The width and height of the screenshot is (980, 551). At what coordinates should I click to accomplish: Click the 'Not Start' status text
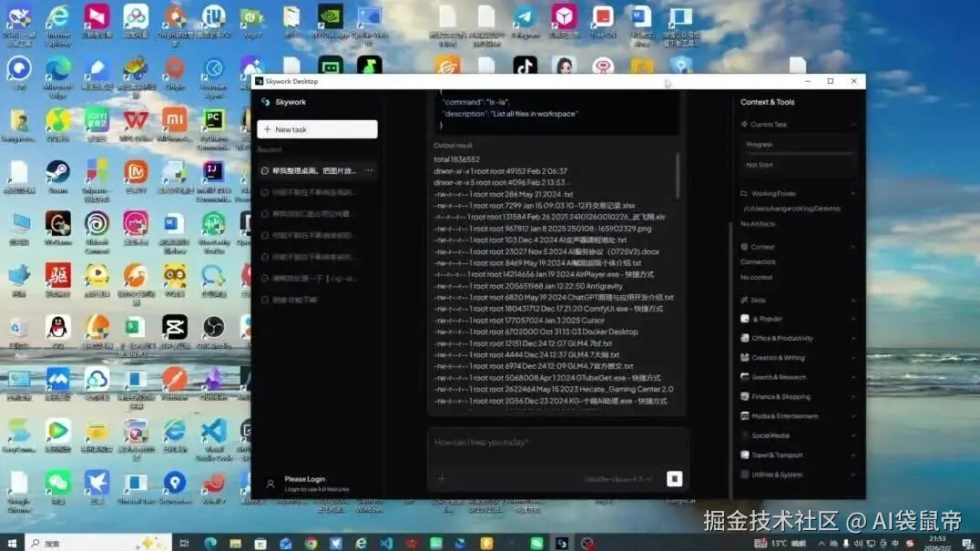tap(760, 165)
